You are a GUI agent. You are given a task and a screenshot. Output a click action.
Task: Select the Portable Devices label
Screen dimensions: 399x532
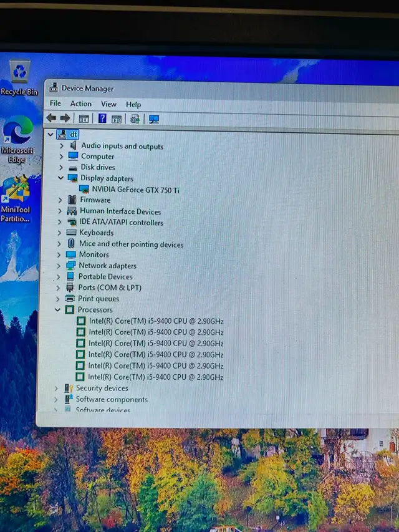tap(105, 276)
